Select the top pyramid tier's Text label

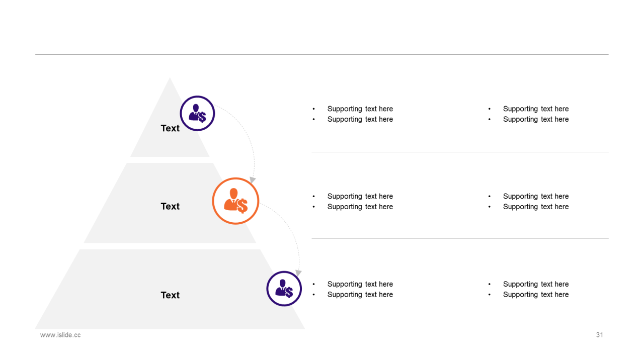(x=170, y=128)
